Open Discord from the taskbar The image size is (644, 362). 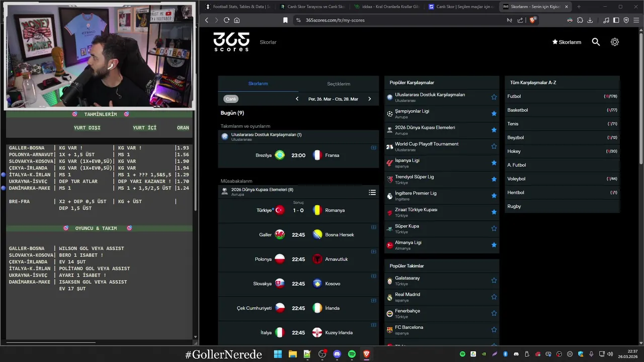(x=337, y=354)
